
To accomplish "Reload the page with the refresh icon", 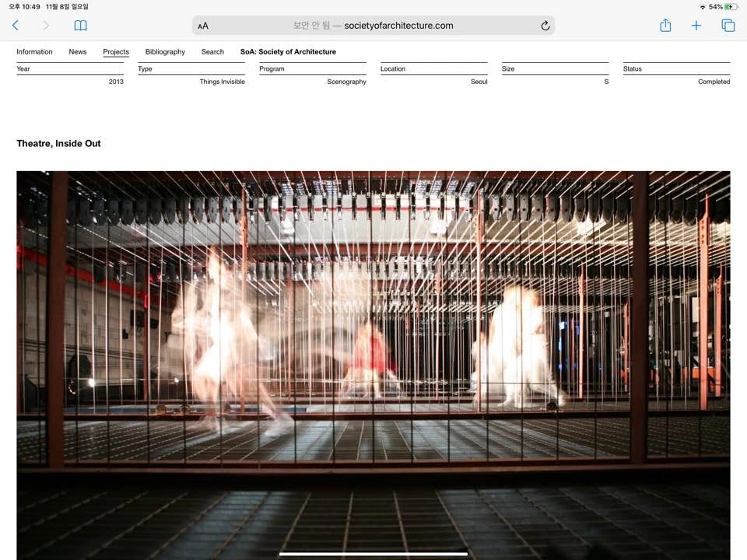I will [x=545, y=26].
